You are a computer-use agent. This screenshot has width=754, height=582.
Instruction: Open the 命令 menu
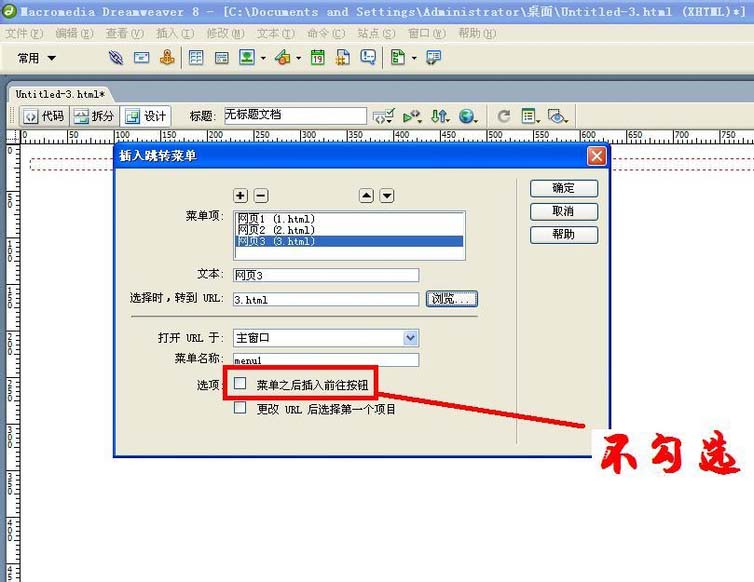pyautogui.click(x=327, y=33)
